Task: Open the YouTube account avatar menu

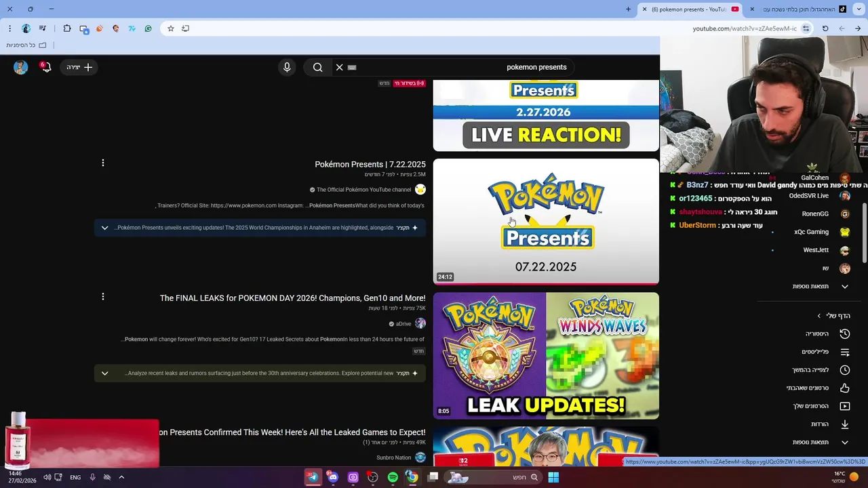Action: [20, 67]
